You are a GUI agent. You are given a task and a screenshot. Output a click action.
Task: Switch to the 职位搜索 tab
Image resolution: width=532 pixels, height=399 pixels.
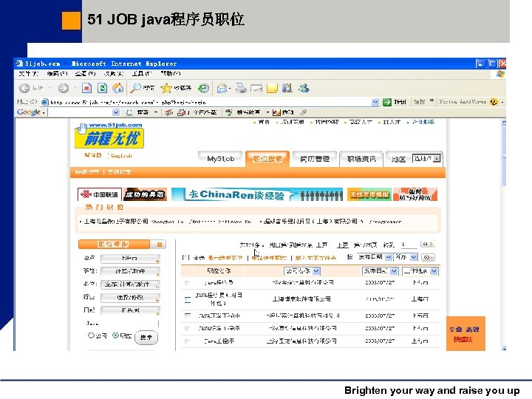click(267, 158)
